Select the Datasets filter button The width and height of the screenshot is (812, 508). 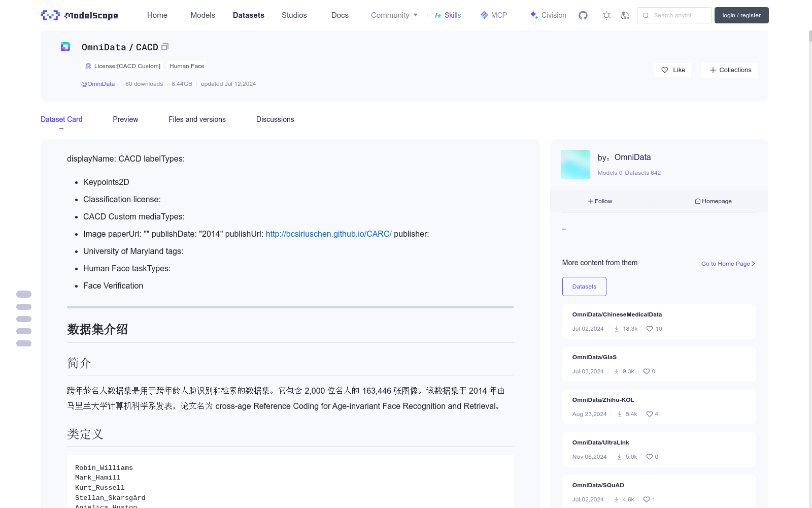584,287
